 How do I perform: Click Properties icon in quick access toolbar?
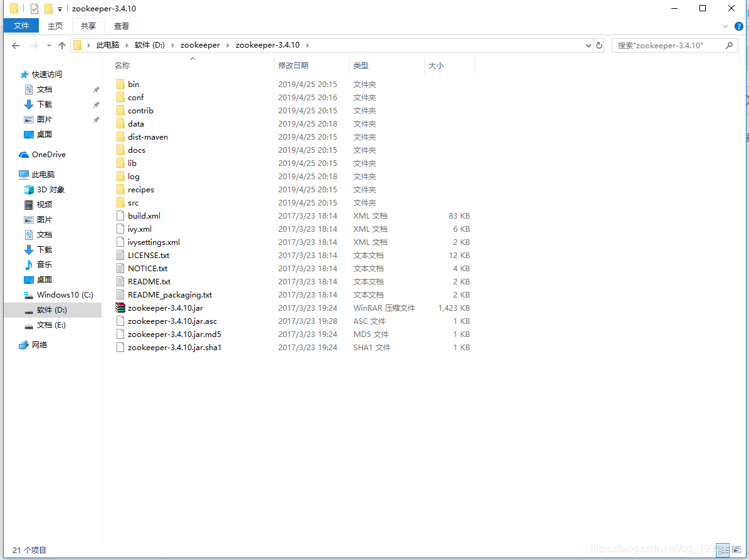(x=34, y=9)
